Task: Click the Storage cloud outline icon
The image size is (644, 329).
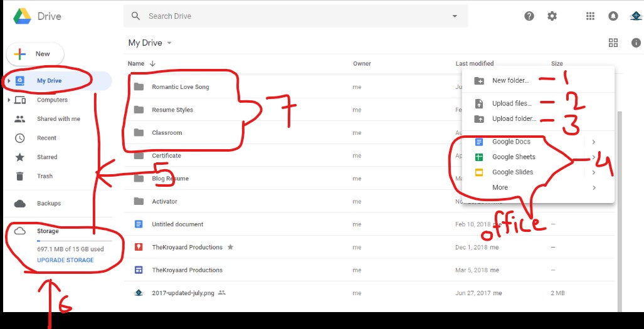Action: pyautogui.click(x=19, y=231)
